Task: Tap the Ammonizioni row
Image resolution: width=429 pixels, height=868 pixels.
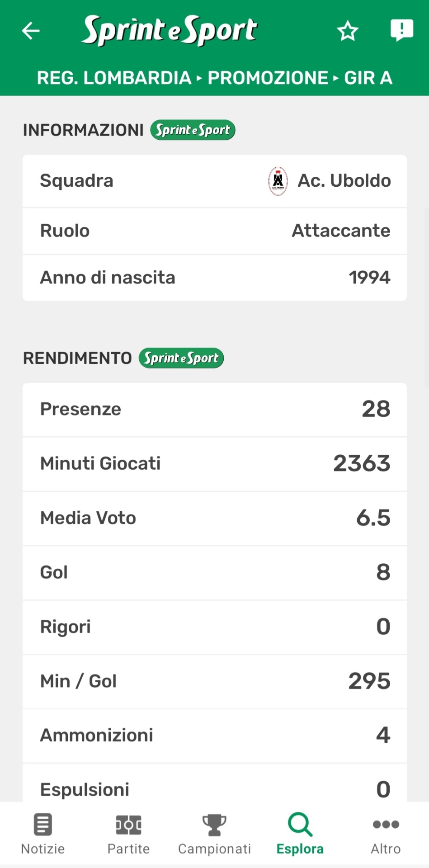Action: pos(215,736)
